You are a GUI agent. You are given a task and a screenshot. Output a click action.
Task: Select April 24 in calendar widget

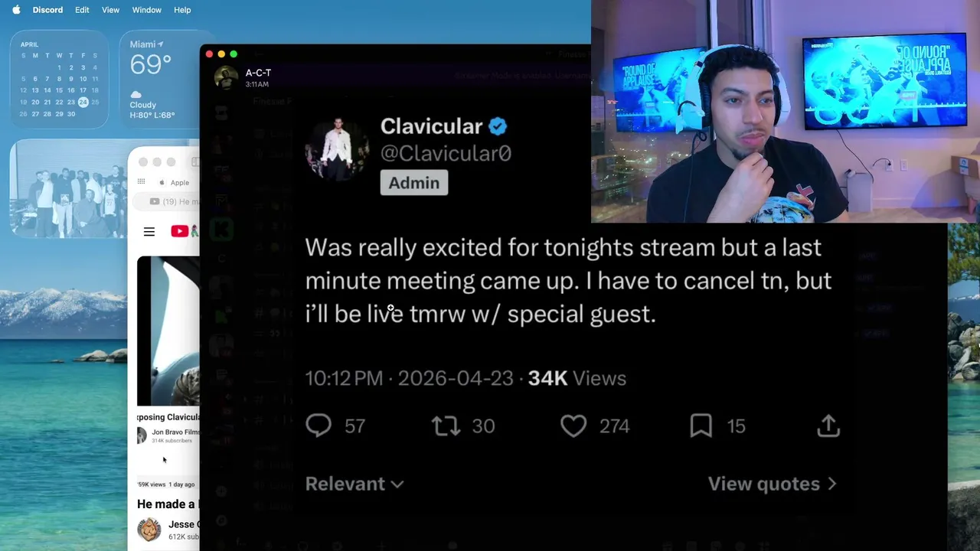pyautogui.click(x=83, y=102)
